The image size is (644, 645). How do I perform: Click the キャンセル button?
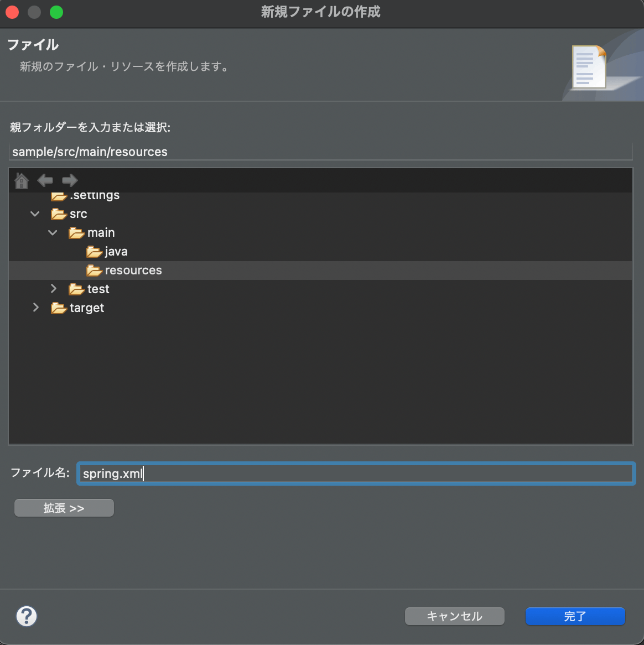pos(454,616)
